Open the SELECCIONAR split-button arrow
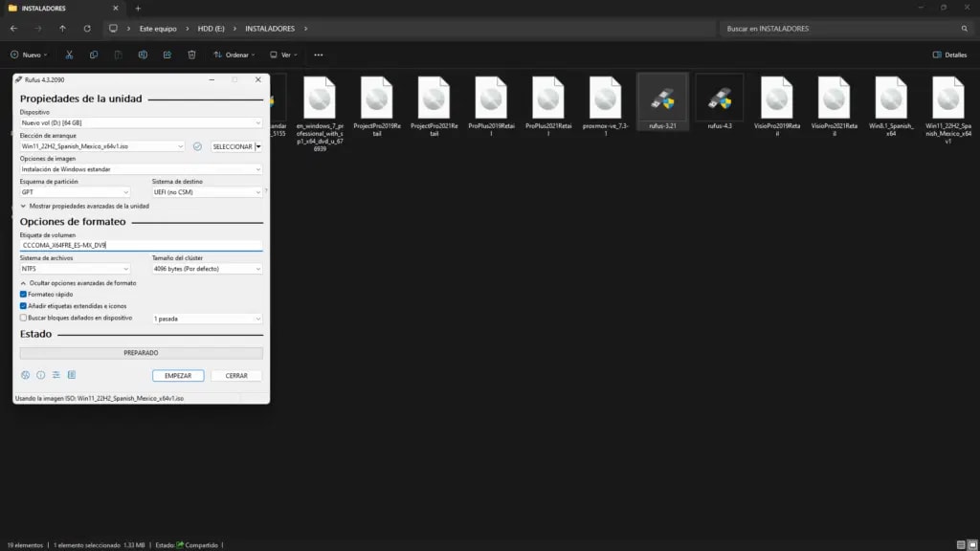This screenshot has height=551, width=980. click(x=258, y=146)
